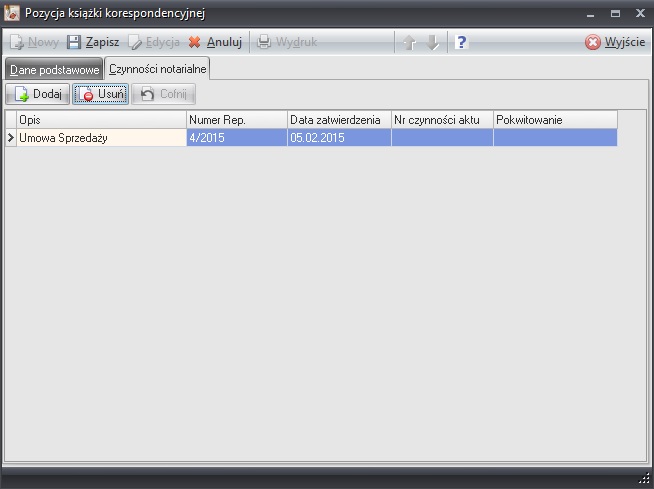Screen dimensions: 654x489
Task: Click the Nowy new document icon
Action: point(17,43)
